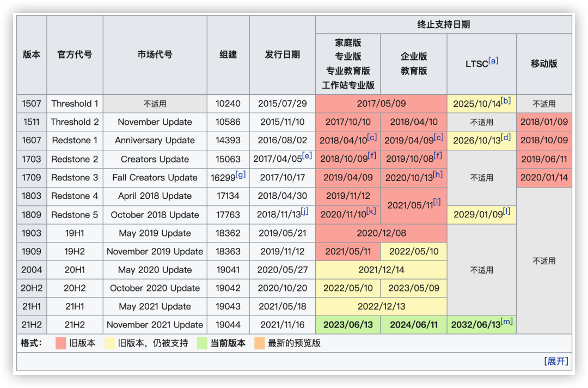Open footnote [l] after 2029/01/09

[x=506, y=211]
